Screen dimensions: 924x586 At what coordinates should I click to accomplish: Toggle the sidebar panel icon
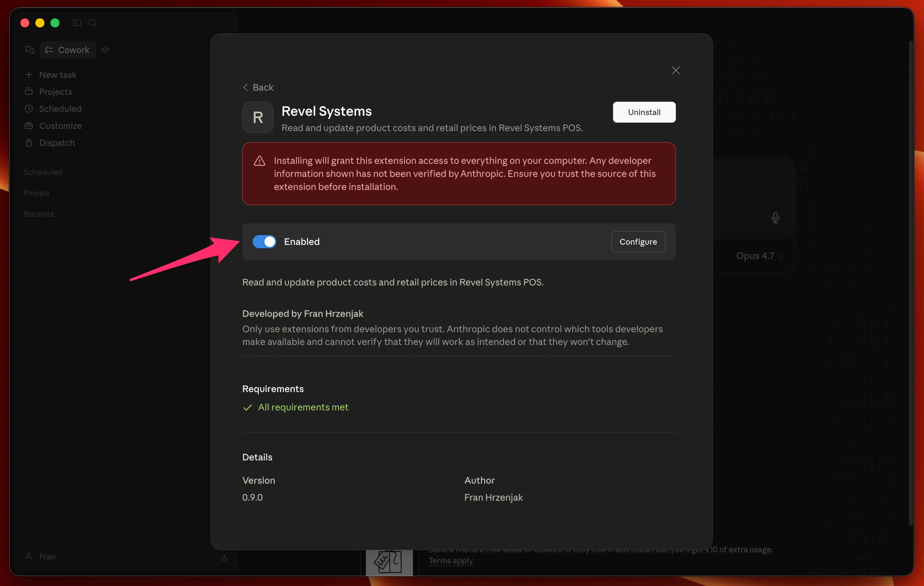(x=77, y=23)
